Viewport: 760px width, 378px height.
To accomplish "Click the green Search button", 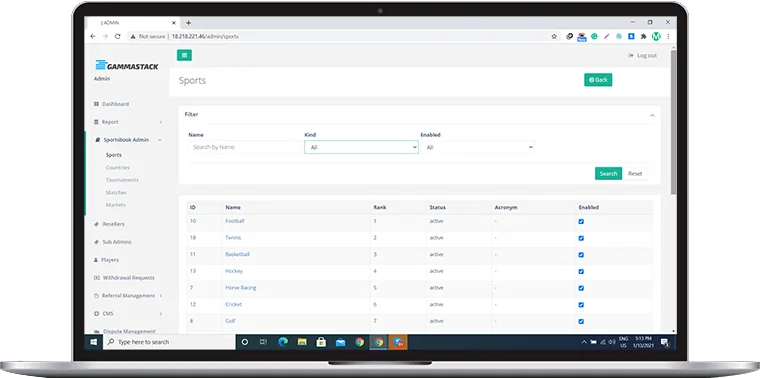I will (608, 173).
